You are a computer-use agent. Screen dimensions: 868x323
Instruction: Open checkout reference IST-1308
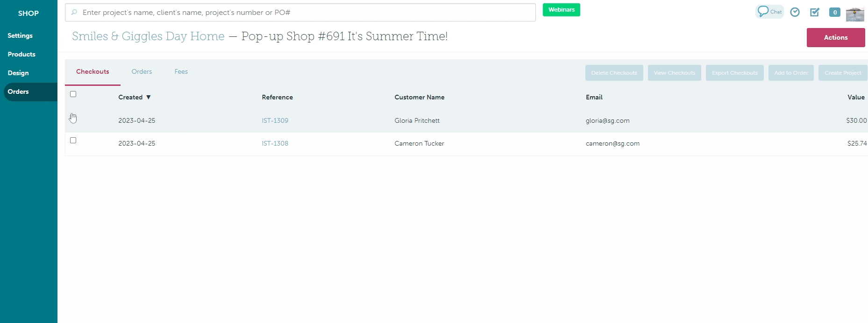point(275,143)
